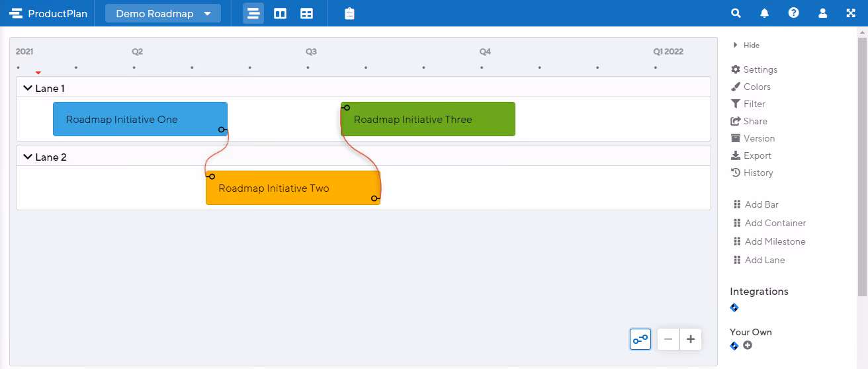The width and height of the screenshot is (868, 369).
Task: Click the Add Lane item
Action: pyautogui.click(x=759, y=260)
